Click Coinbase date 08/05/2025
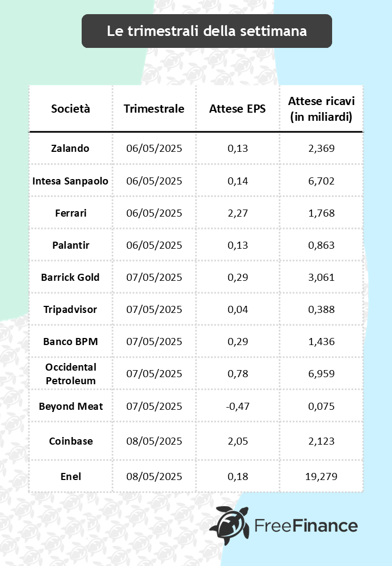392x566 pixels. (x=154, y=441)
